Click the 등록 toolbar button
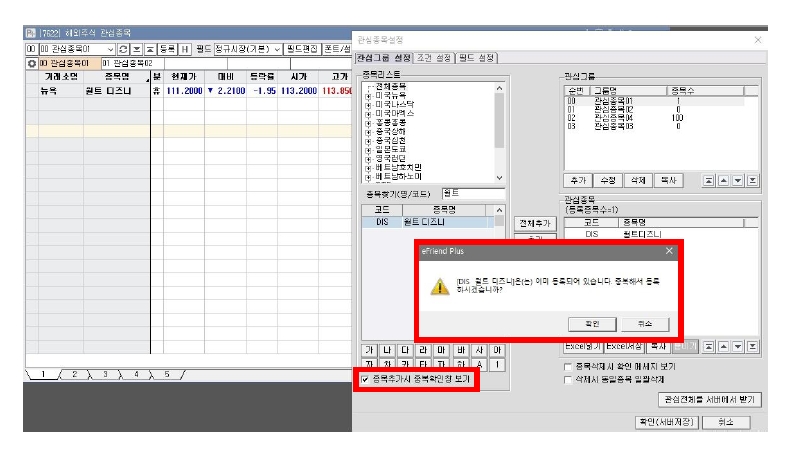The height and width of the screenshot is (466, 788). [x=166, y=49]
